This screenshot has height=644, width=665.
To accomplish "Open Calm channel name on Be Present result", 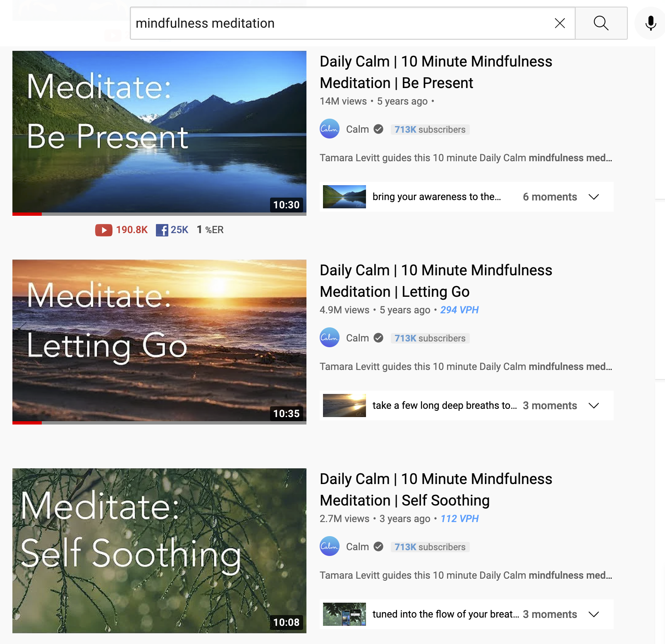I will tap(357, 129).
